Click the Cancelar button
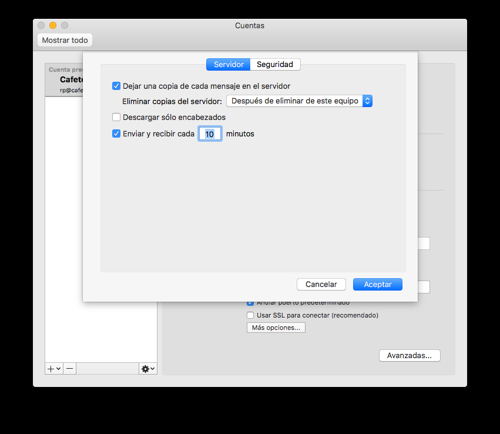This screenshot has height=434, width=500. pos(321,284)
